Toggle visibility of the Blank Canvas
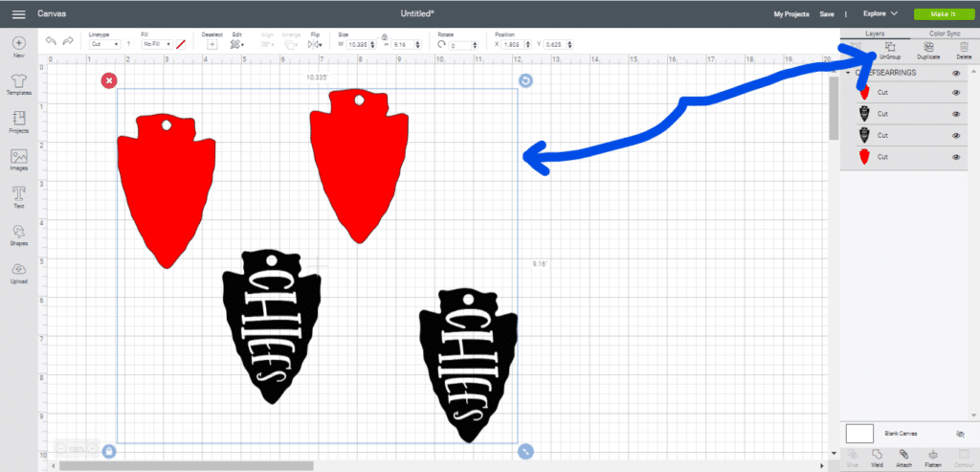 coord(959,434)
